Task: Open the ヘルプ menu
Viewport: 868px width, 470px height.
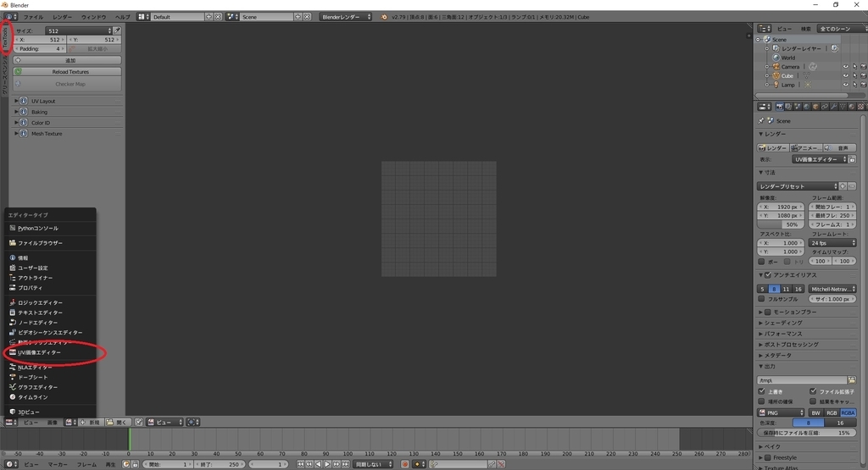Action: [x=122, y=17]
